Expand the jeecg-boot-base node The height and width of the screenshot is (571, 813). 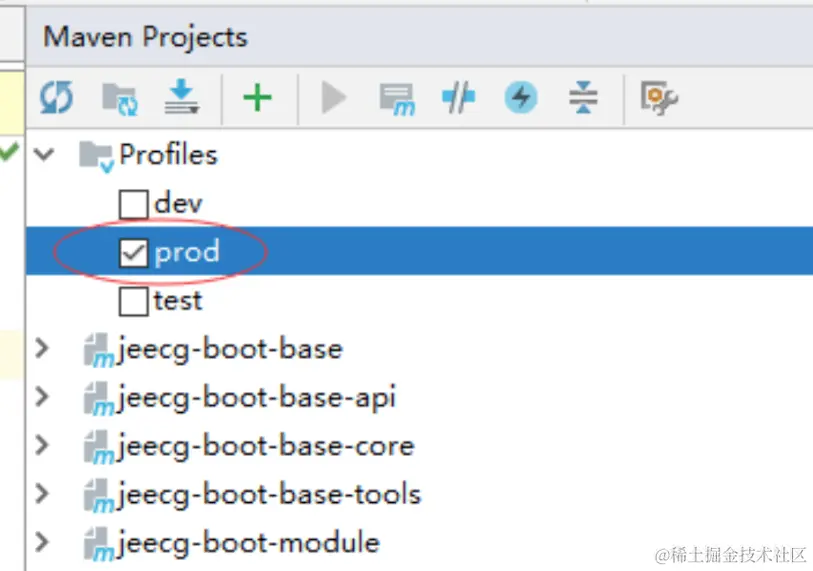(43, 349)
